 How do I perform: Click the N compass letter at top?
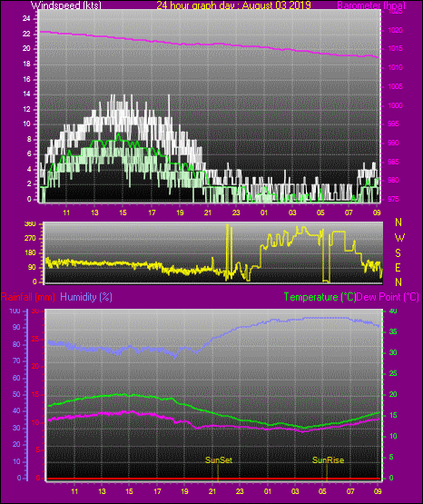(x=398, y=222)
